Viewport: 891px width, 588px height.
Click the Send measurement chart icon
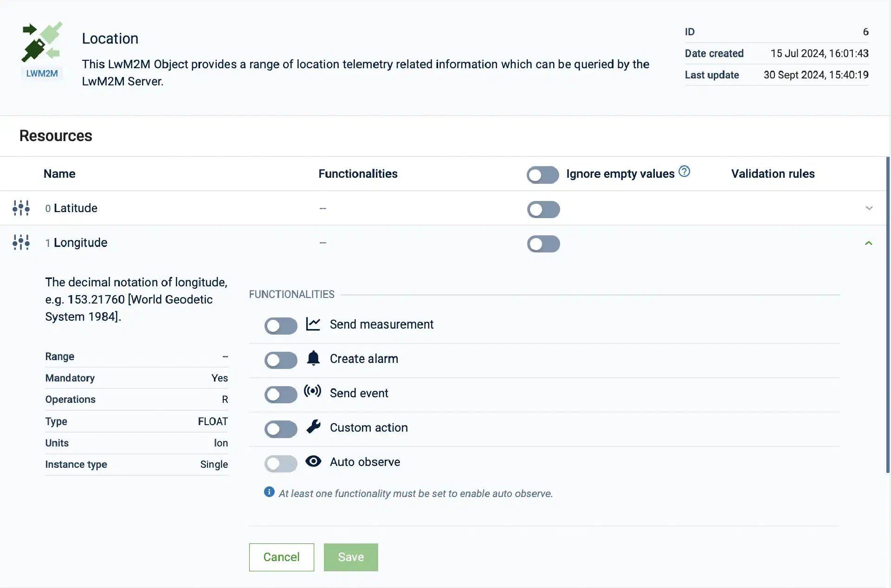[313, 324]
